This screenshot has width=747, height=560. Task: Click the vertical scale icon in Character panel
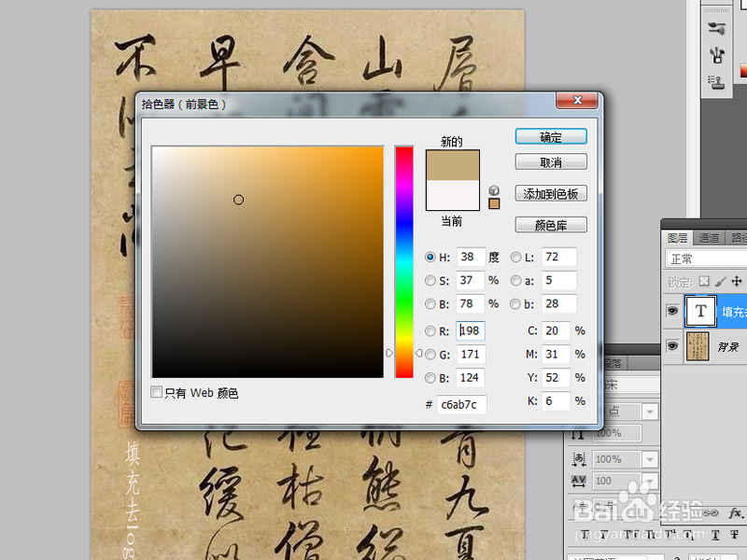coord(578,434)
